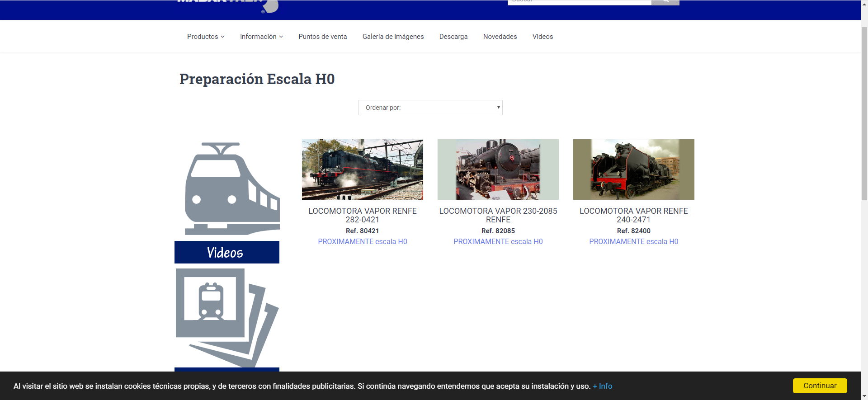Click the search field in the header
The image size is (868, 400).
tap(580, 2)
